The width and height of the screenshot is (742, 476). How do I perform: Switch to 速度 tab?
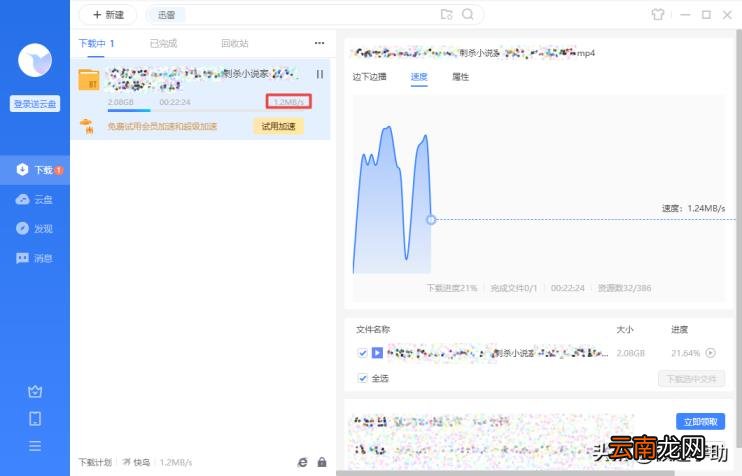click(x=419, y=77)
